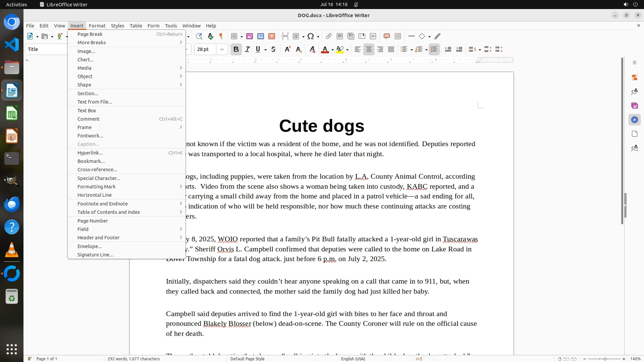Click Signature Line... entry
Screen dimensions: 644x362
coord(95,255)
